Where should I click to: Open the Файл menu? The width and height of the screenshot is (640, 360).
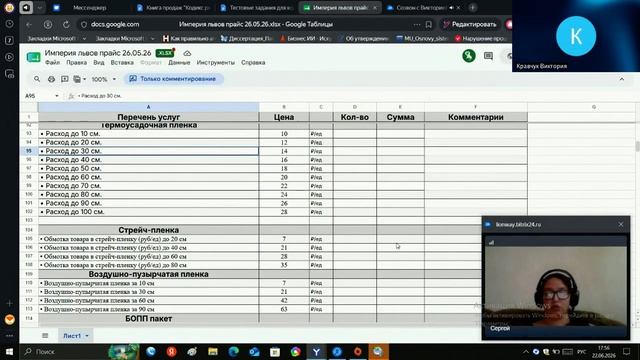tap(52, 62)
